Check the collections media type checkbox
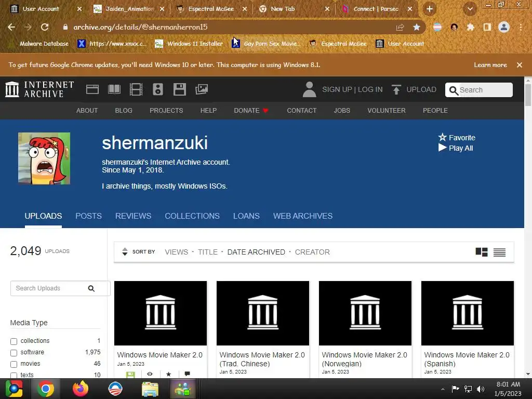The image size is (532, 399). [x=14, y=341]
